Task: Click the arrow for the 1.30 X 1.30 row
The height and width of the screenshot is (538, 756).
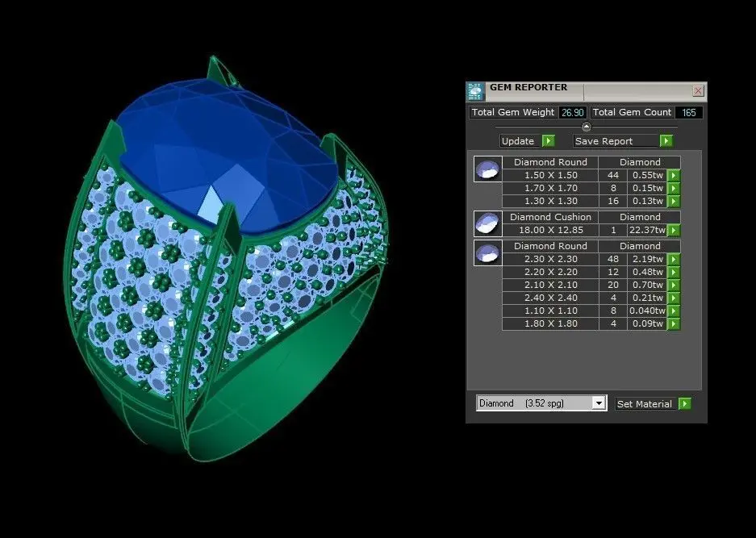Action: tap(674, 201)
